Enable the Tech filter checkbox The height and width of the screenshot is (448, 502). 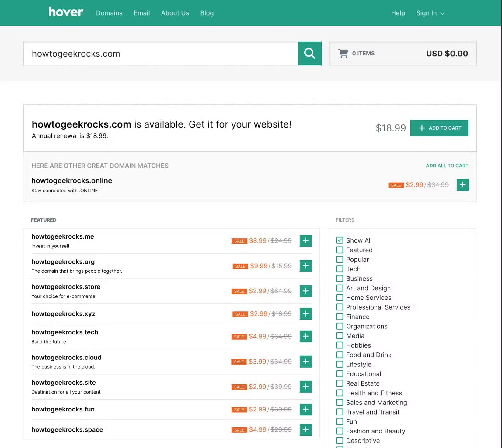pyautogui.click(x=340, y=269)
